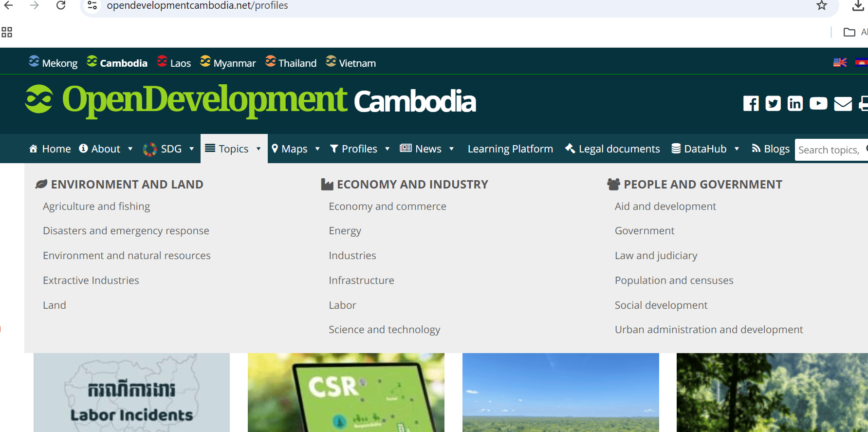Bookmark this page with star icon
This screenshot has width=868, height=432.
pos(822,6)
